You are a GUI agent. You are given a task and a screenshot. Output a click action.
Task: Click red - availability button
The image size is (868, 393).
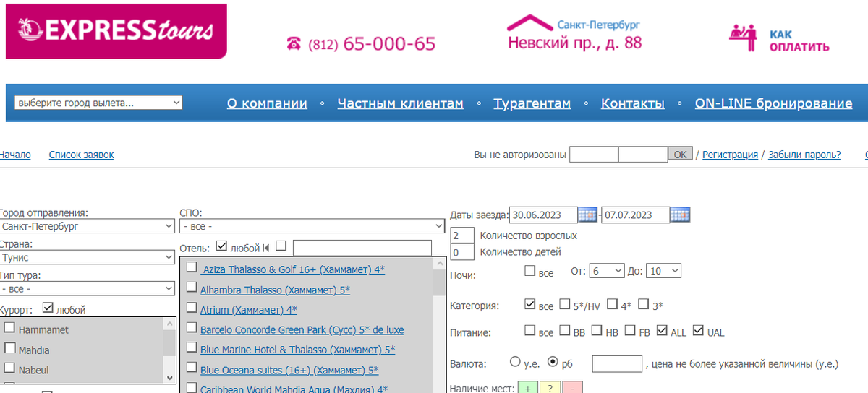571,388
